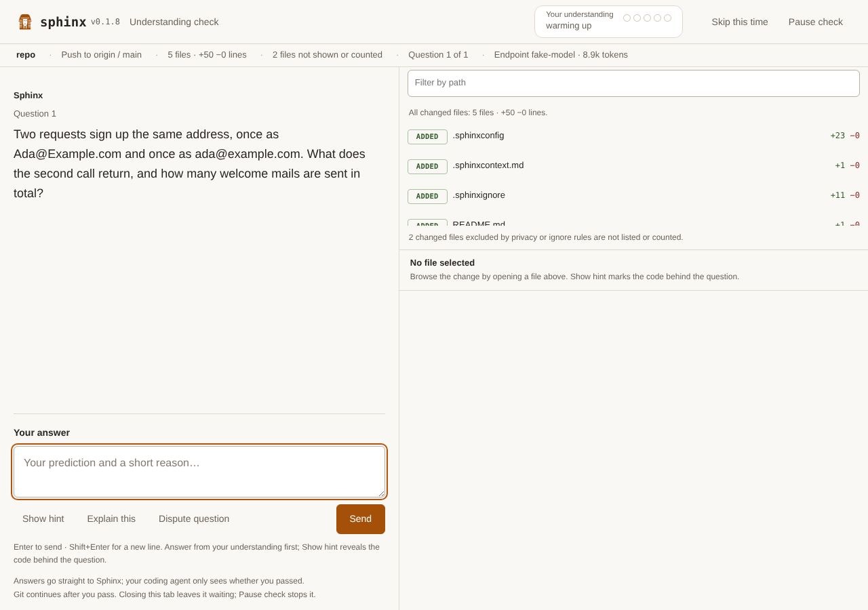Click 'Endpoint fake-model · 8.9k tokens'
Viewport: 868px width, 610px height.
561,55
